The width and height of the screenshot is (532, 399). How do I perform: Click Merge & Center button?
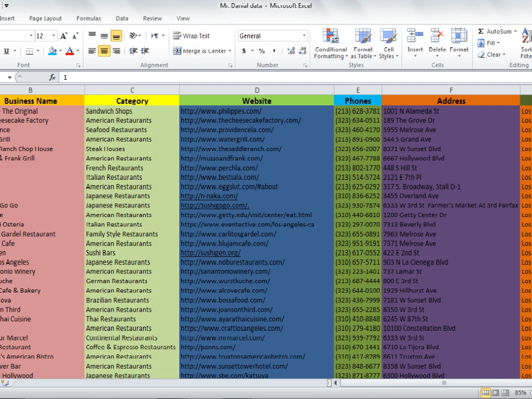[x=199, y=51]
